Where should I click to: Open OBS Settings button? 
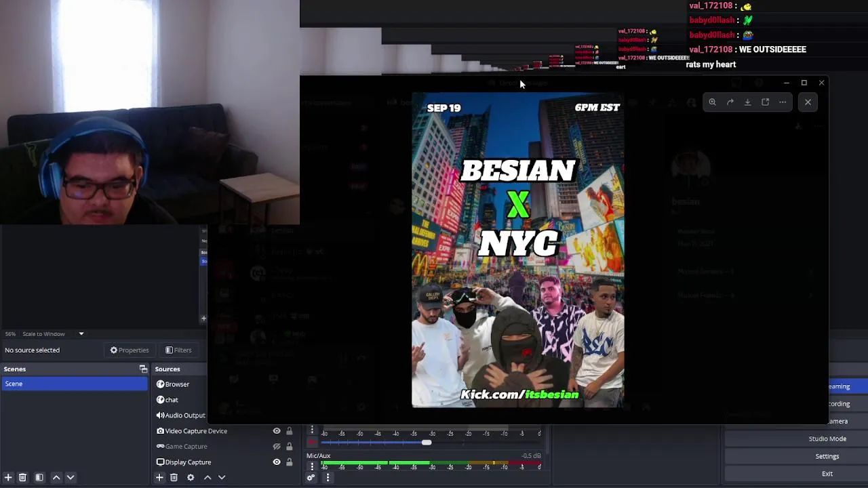click(827, 456)
